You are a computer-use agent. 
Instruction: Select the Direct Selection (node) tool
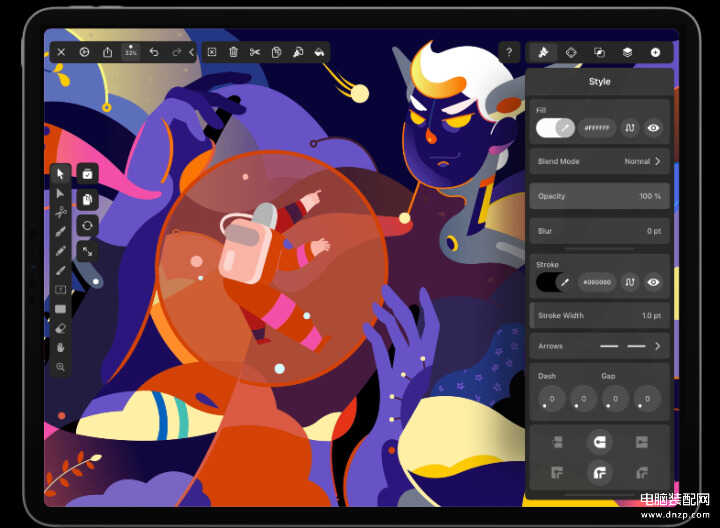click(60, 193)
